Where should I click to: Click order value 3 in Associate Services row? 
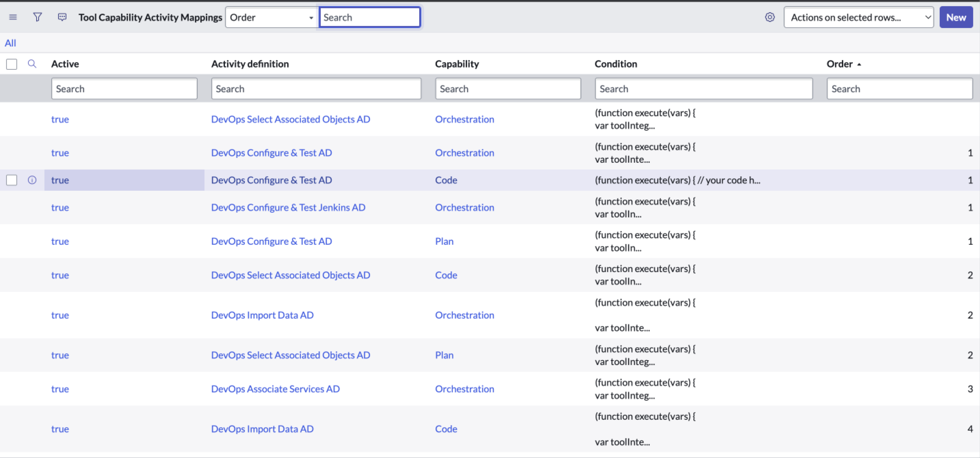[x=970, y=389]
